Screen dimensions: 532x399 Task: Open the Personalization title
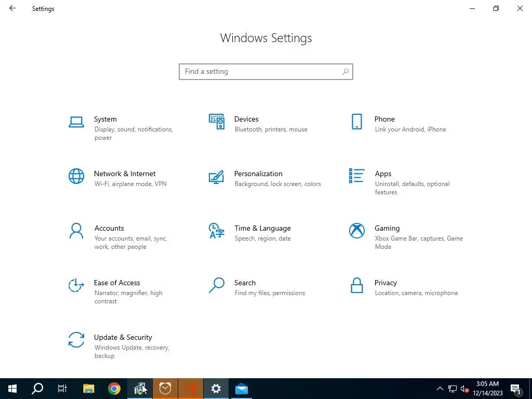pos(258,174)
